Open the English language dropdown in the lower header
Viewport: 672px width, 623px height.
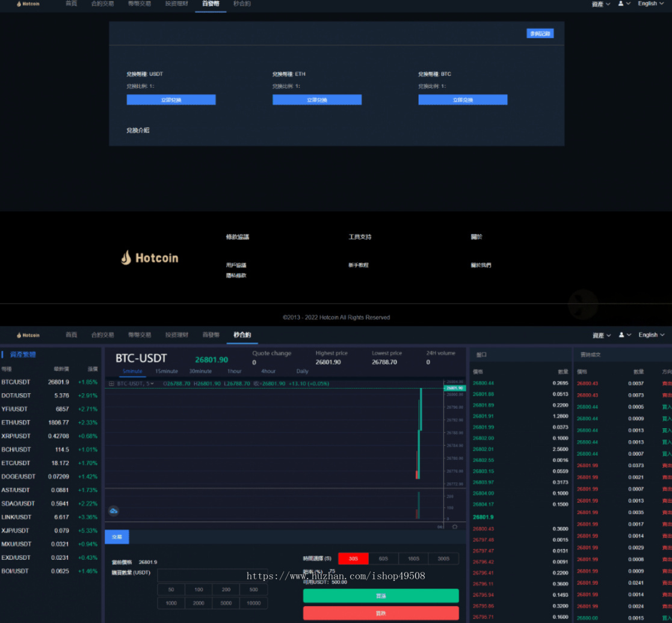(x=652, y=334)
